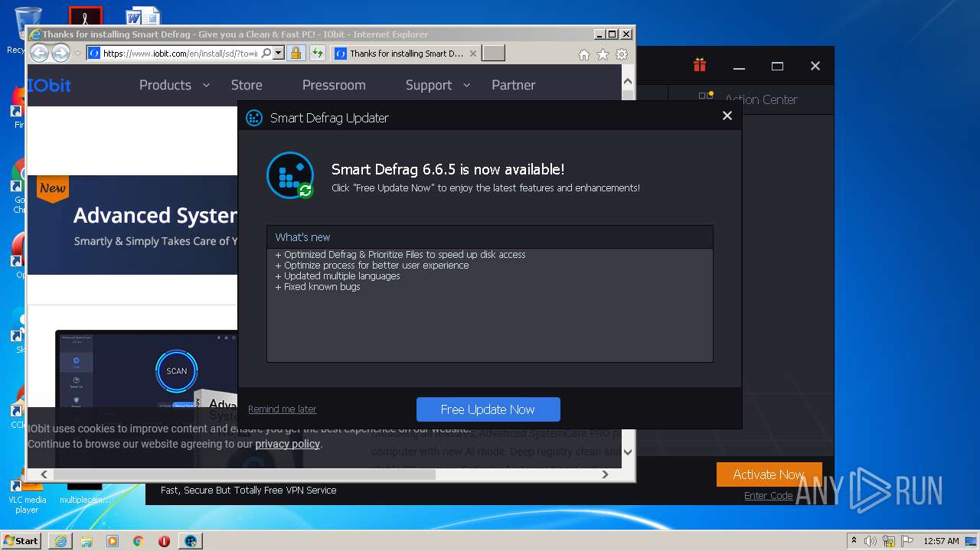Go forward in Internet Explorer
Screen dimensions: 980x551
click(x=61, y=53)
